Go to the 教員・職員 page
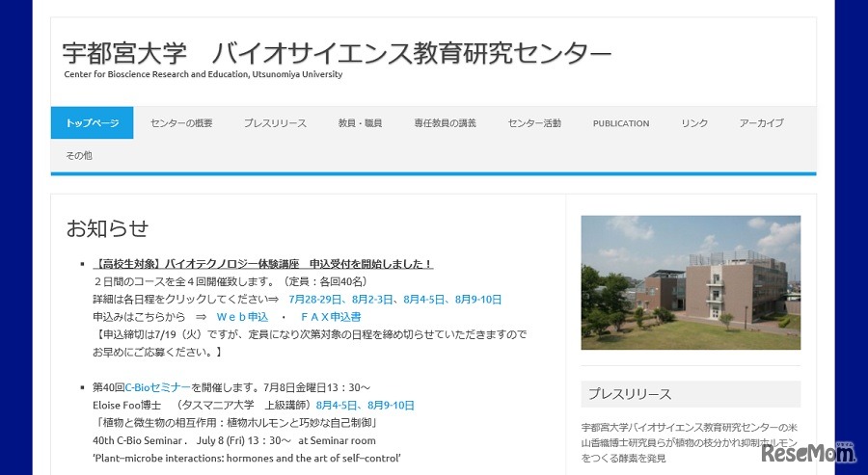The image size is (868, 475). tap(361, 122)
